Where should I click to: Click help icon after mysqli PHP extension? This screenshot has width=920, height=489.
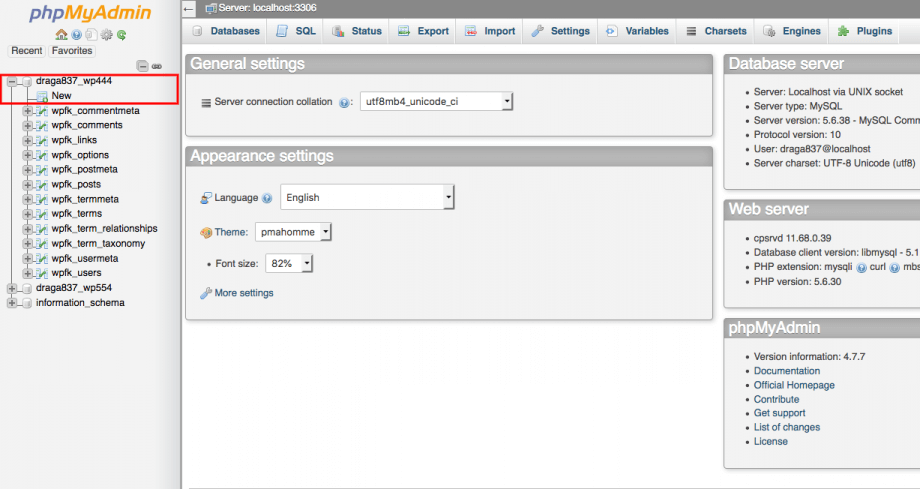[861, 268]
